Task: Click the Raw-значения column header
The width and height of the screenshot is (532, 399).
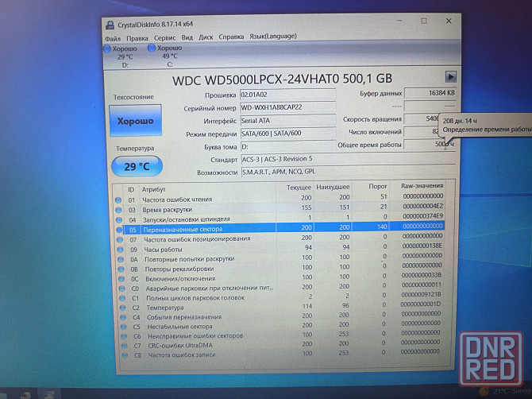Action: [422, 186]
